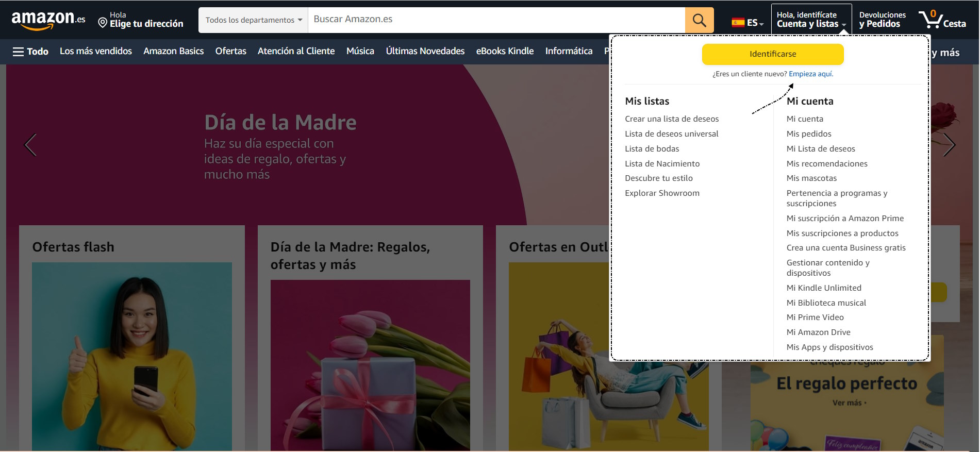Click Descubre tu estilo

click(659, 178)
